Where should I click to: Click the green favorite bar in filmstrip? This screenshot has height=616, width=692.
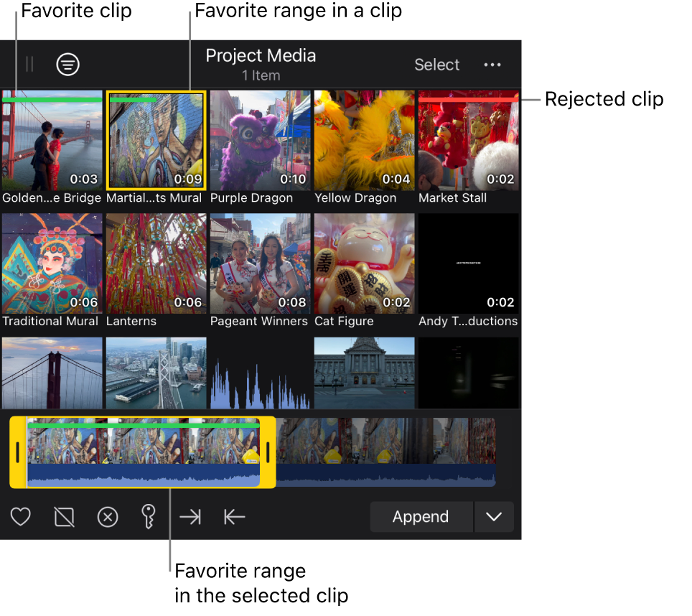(x=144, y=425)
